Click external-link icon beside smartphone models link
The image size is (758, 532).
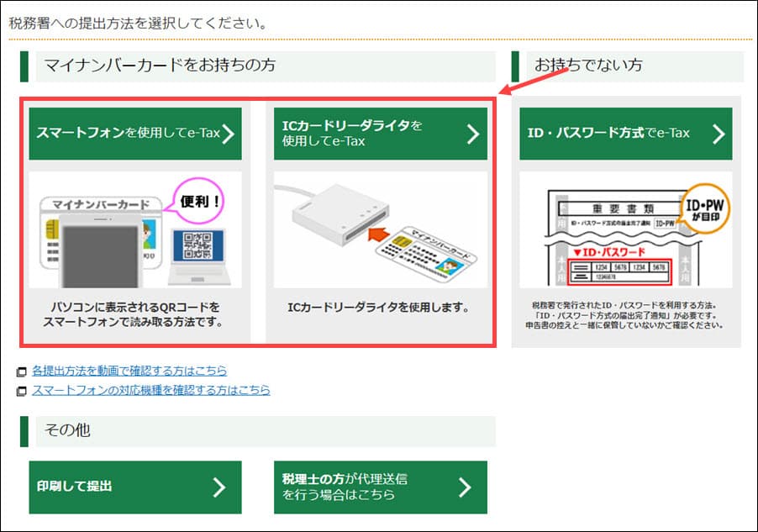click(21, 392)
